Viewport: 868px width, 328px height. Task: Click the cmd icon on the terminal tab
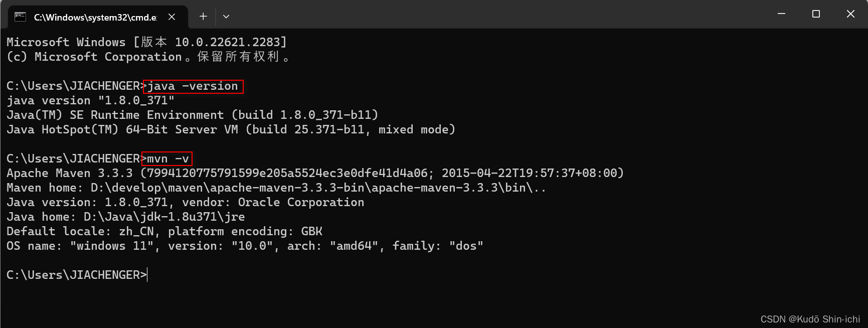20,17
